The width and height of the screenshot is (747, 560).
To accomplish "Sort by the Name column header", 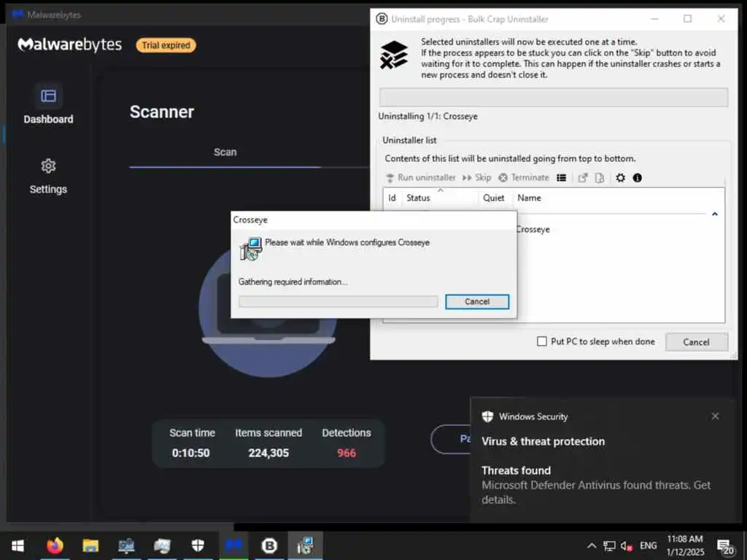I will pyautogui.click(x=530, y=198).
